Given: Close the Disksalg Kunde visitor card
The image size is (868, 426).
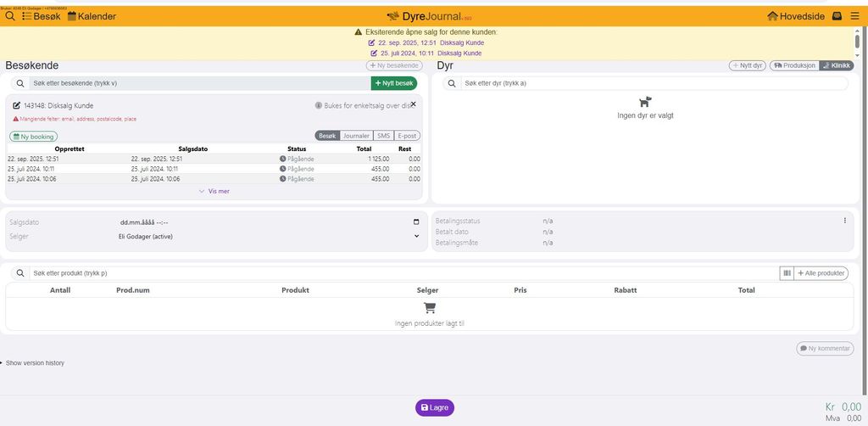Looking at the screenshot, I should point(414,104).
